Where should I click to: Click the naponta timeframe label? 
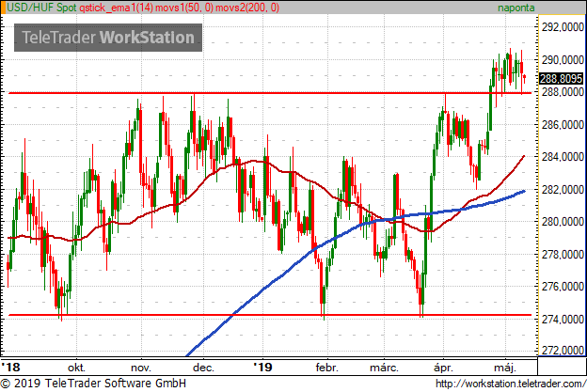pyautogui.click(x=516, y=8)
